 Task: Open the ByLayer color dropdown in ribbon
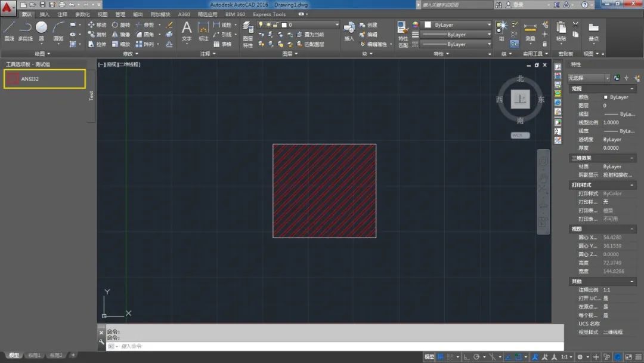pyautogui.click(x=489, y=25)
